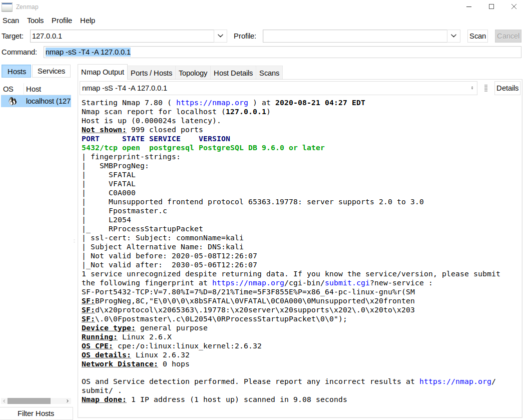
Task: Click the Zenmap window icon in title bar
Action: coord(7,7)
